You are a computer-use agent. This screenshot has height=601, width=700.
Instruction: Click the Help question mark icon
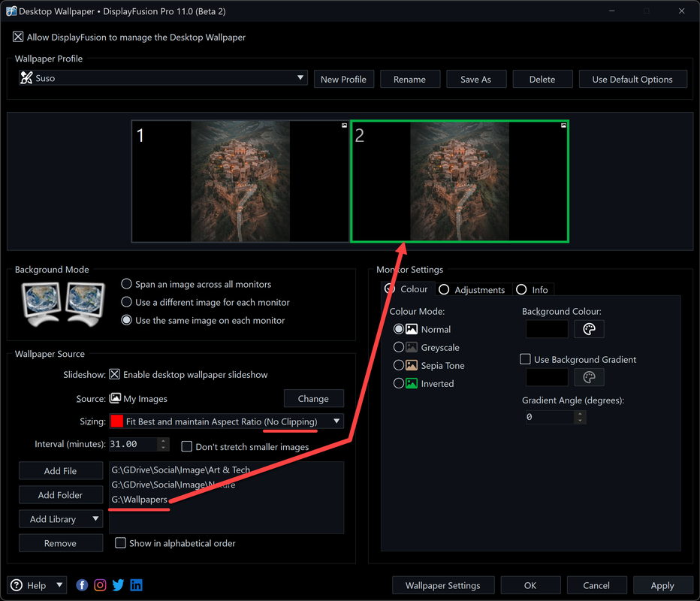pos(17,585)
